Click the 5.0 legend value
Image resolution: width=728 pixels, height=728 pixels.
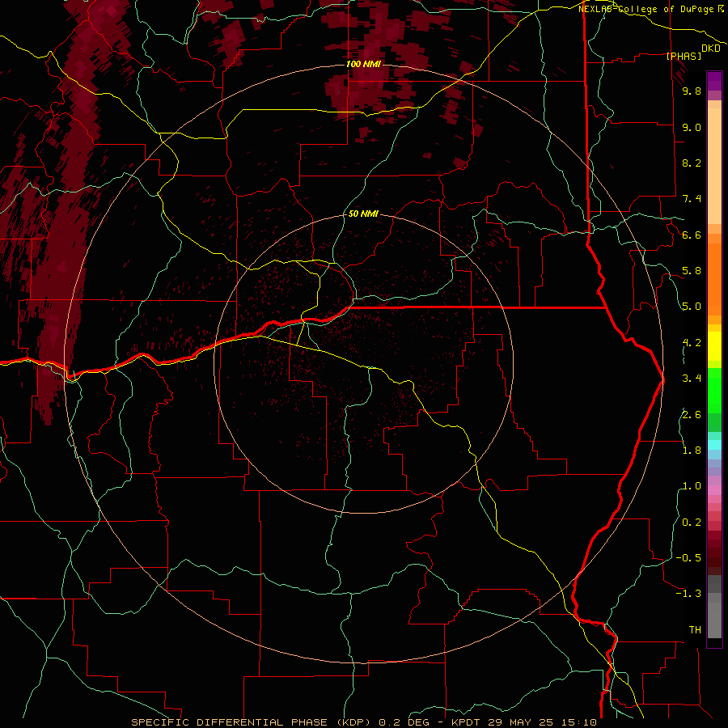coord(692,307)
